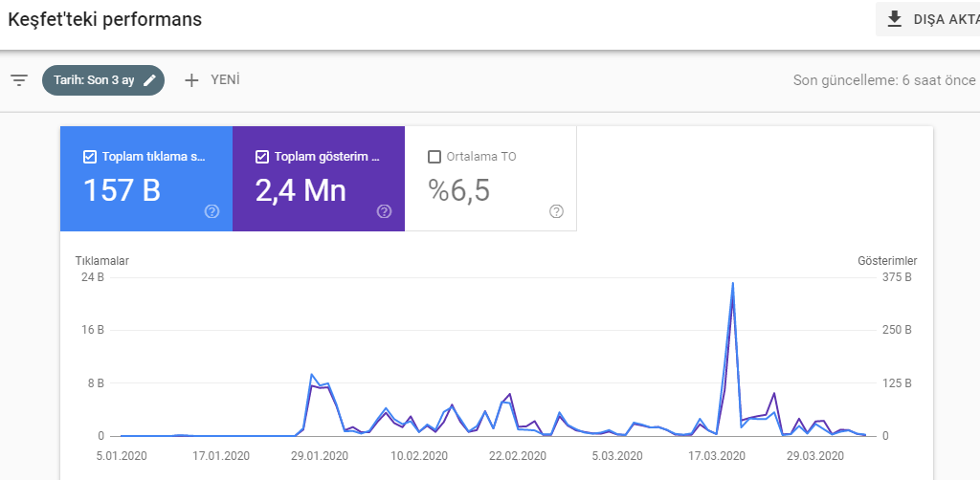Select the 157 B clicks value
The image size is (980, 480).
(x=122, y=190)
